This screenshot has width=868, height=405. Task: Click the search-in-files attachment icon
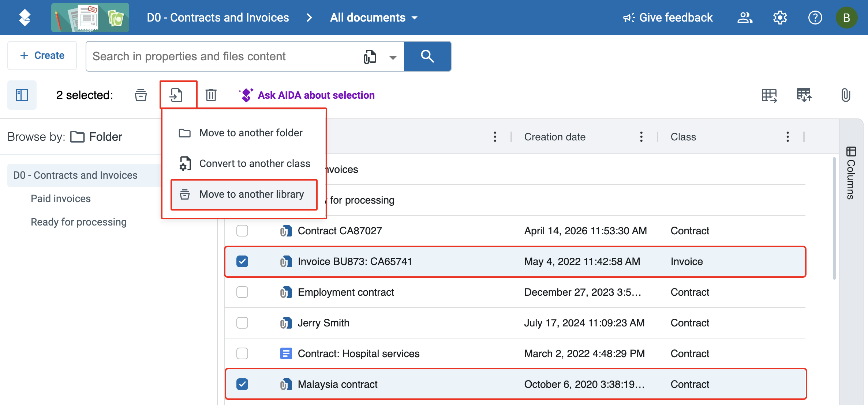tap(370, 57)
